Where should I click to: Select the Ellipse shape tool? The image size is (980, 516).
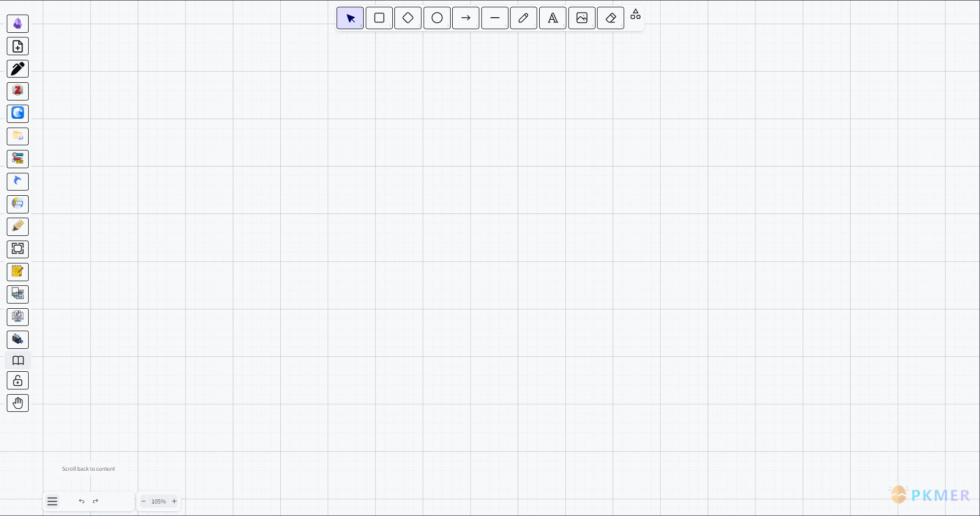[x=437, y=18]
